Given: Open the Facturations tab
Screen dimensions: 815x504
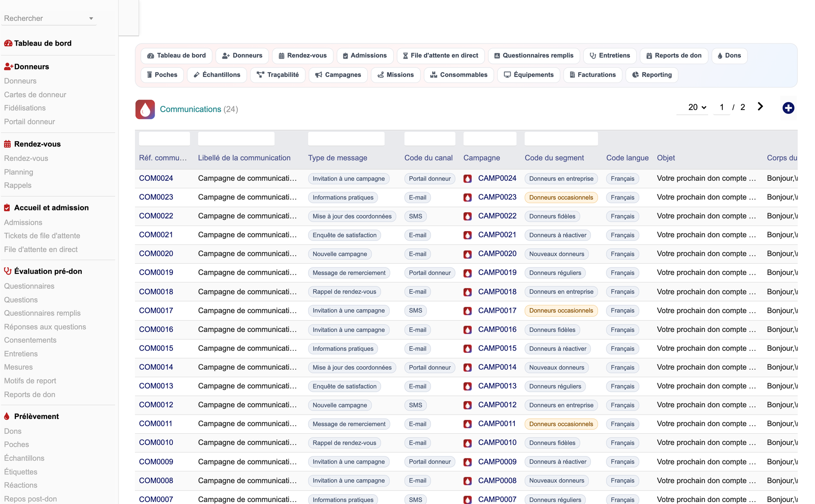Looking at the screenshot, I should [x=593, y=75].
